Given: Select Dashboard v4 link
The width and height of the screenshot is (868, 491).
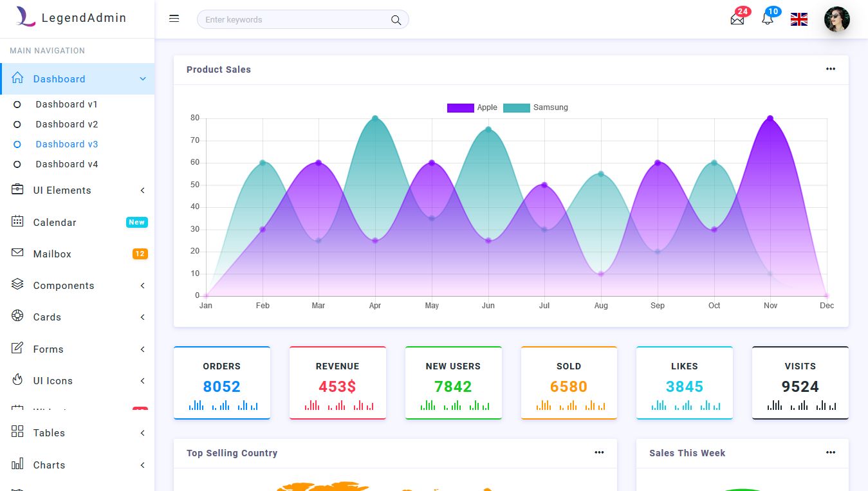Looking at the screenshot, I should (66, 164).
